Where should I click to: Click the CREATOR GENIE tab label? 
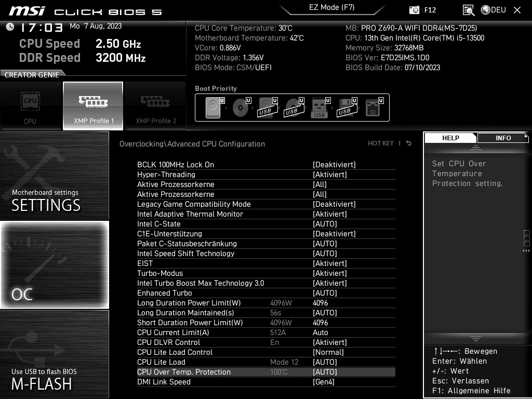tap(32, 75)
